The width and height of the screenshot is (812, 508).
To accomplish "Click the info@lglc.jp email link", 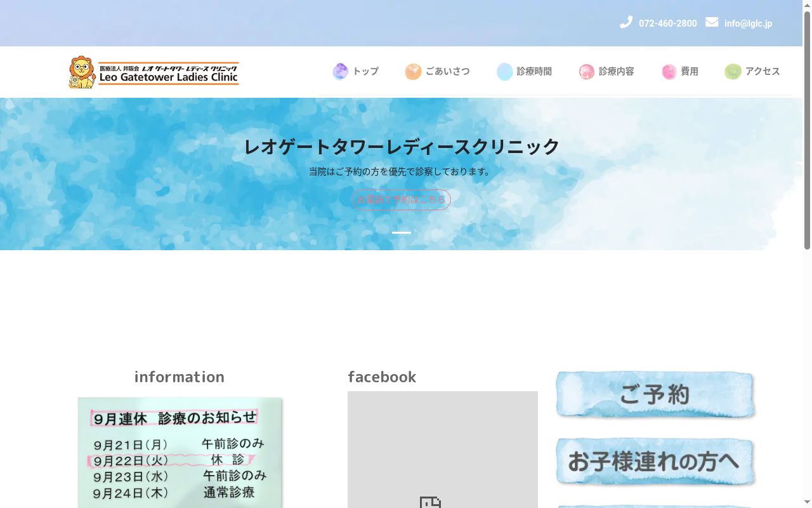I will click(748, 23).
